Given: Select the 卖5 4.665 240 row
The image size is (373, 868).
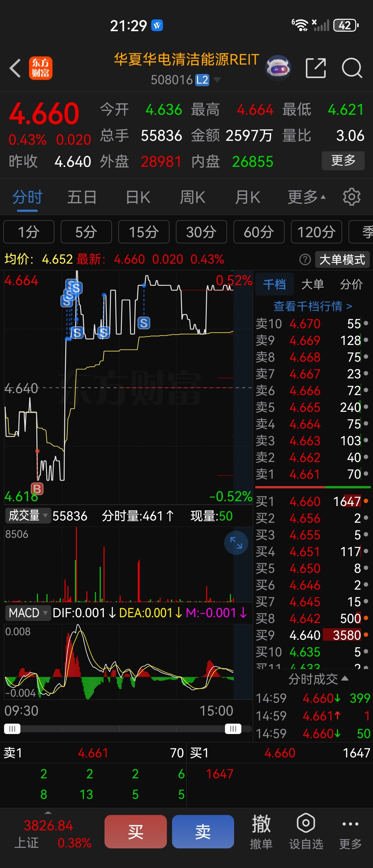Looking at the screenshot, I should click(x=313, y=407).
